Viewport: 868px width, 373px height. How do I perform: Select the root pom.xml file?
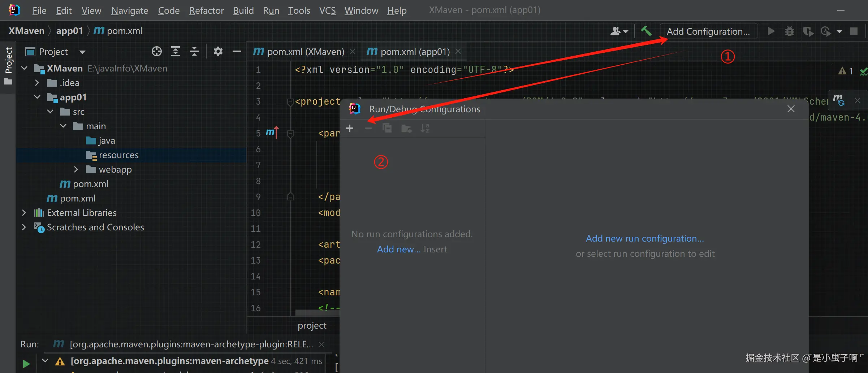71,198
